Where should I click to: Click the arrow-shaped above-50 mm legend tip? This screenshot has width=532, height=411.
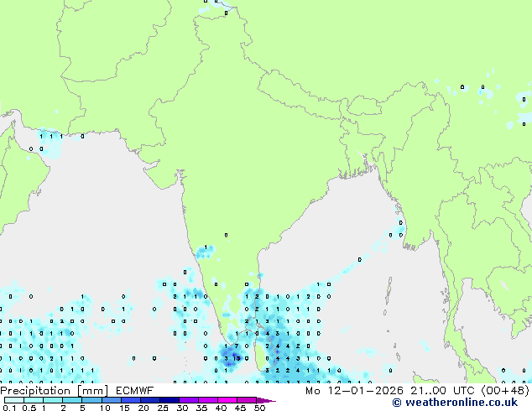pyautogui.click(x=266, y=400)
